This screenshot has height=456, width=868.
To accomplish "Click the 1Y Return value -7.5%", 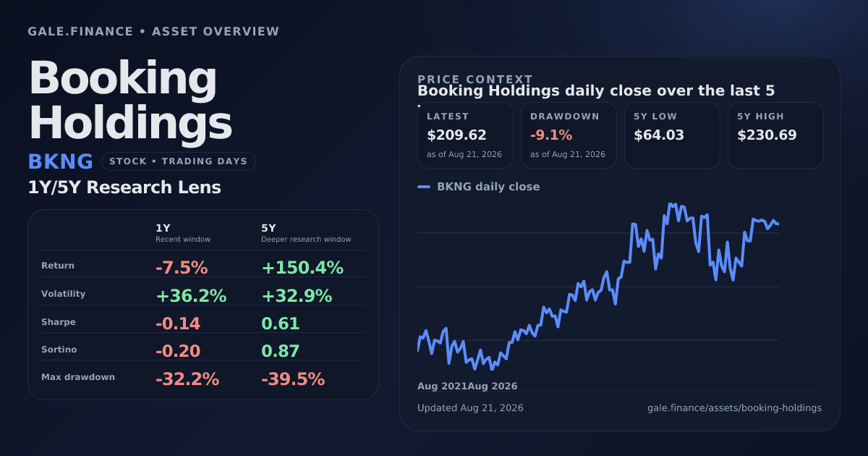I will (182, 268).
